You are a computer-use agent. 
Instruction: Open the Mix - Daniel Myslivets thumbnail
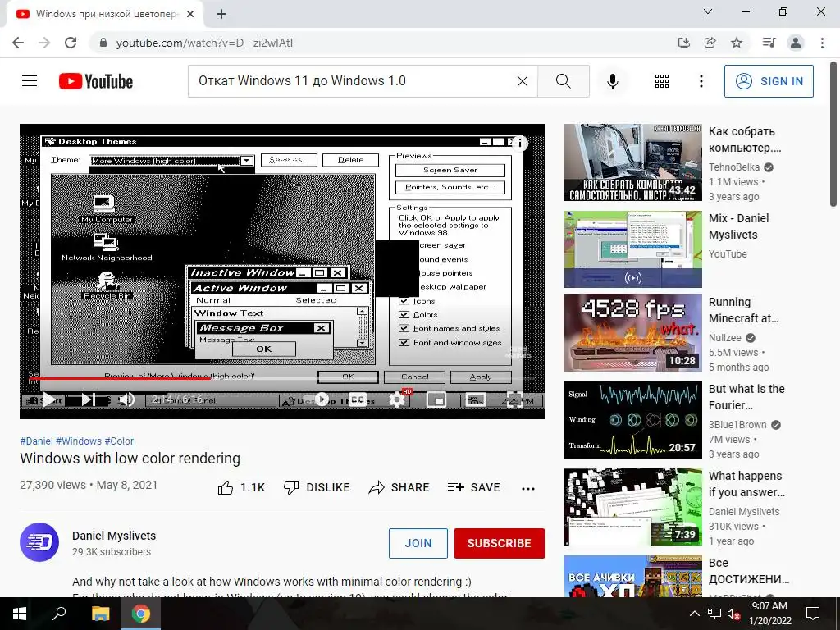[632, 249]
